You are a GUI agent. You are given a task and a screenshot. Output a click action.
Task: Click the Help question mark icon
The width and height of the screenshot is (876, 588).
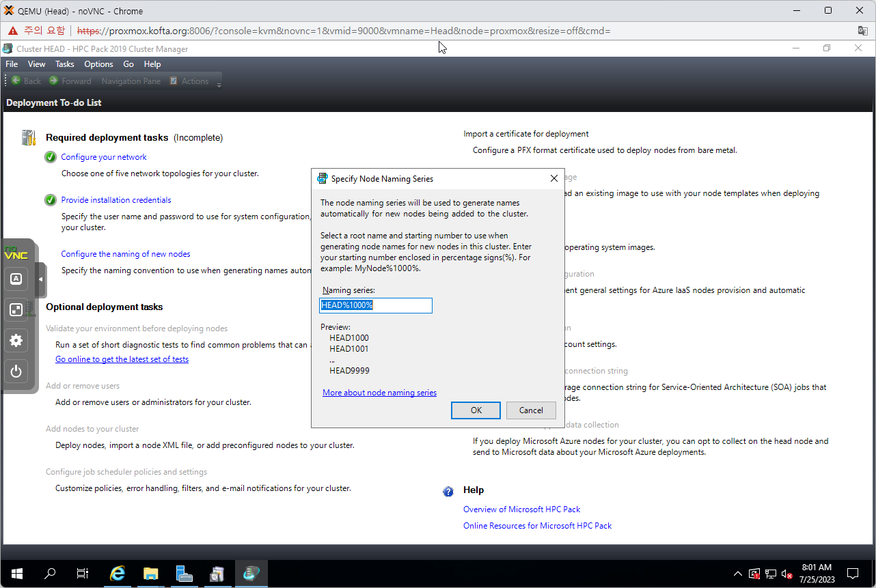[448, 491]
